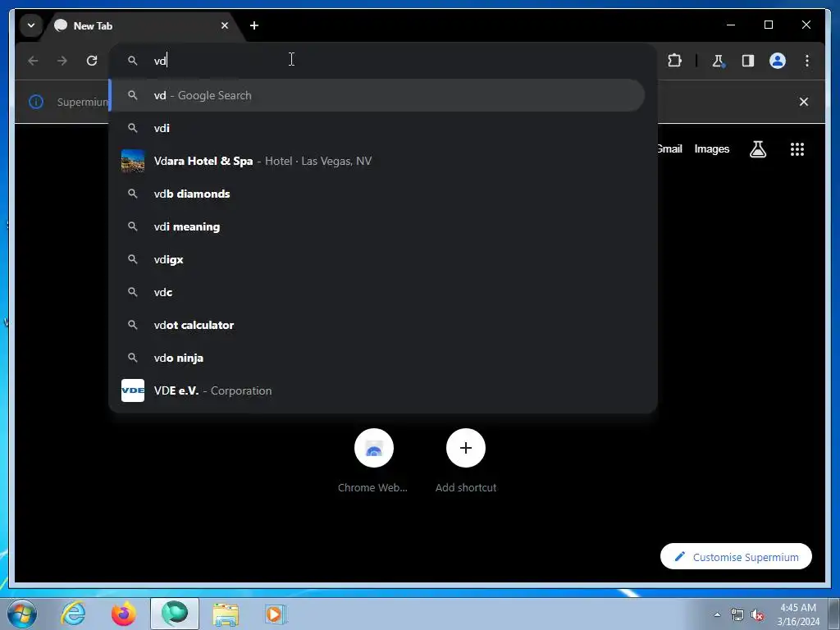Click the muted volume tray icon
The height and width of the screenshot is (630, 840).
point(757,614)
